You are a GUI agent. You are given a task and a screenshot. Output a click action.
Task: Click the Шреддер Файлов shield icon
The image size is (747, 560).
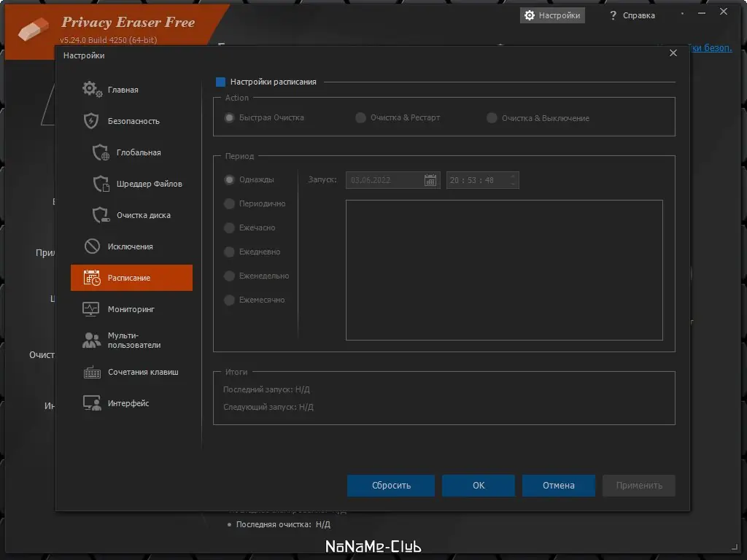101,184
